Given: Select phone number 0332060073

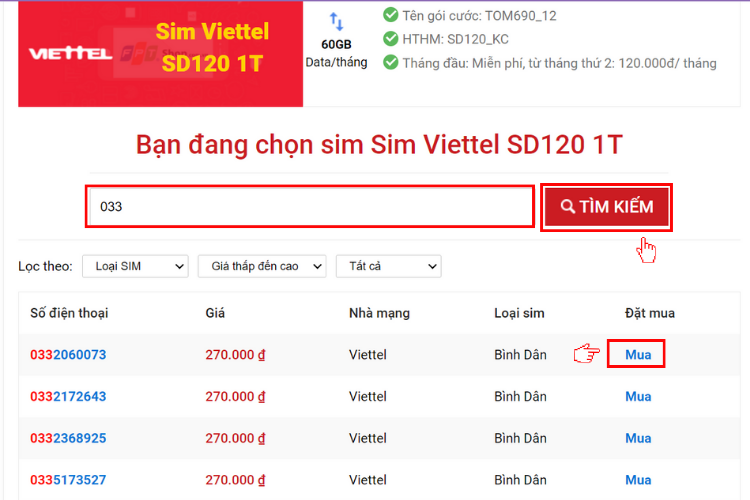Looking at the screenshot, I should 68,355.
